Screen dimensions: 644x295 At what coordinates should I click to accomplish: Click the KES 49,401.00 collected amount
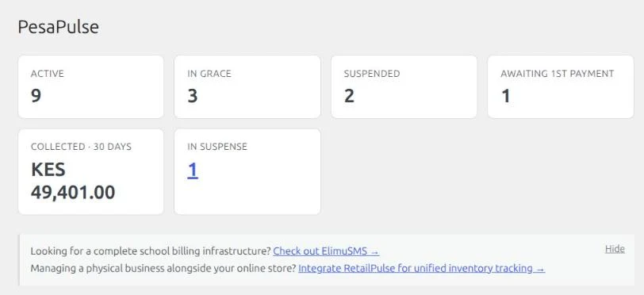coord(73,181)
